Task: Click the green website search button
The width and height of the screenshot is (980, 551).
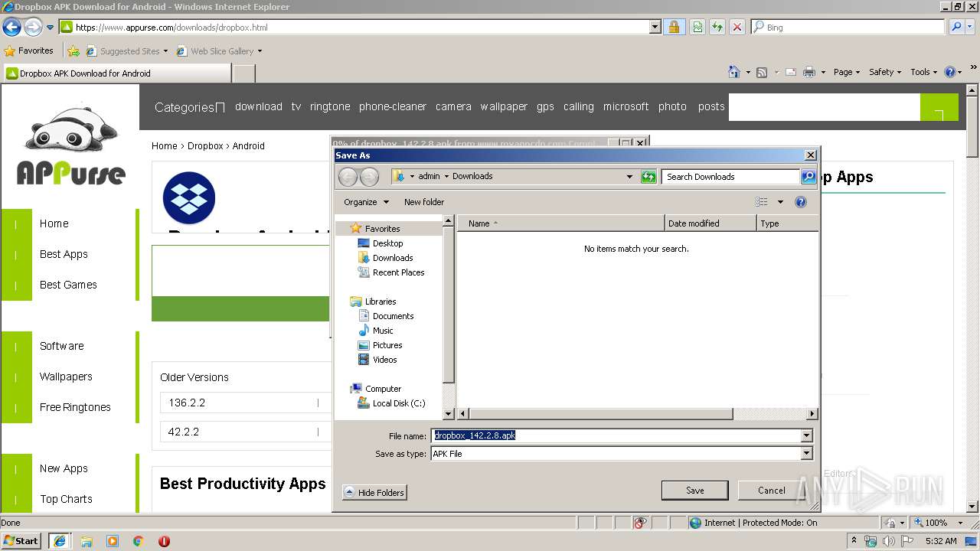Action: [939, 108]
